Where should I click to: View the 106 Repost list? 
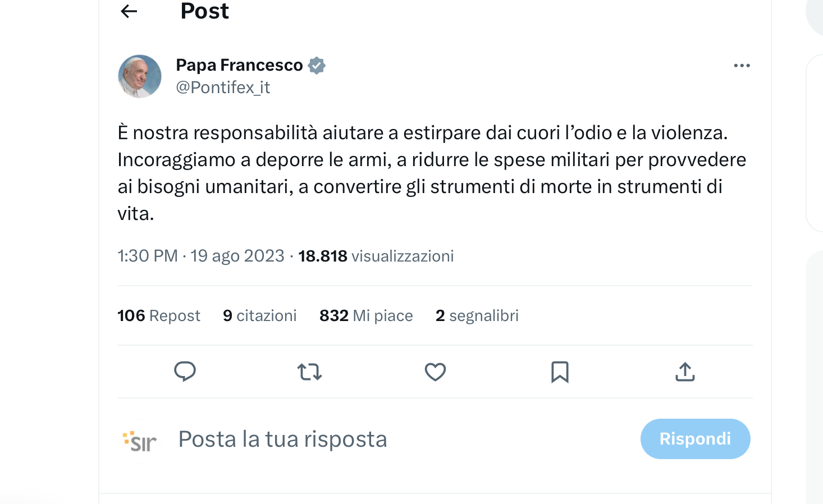click(159, 316)
